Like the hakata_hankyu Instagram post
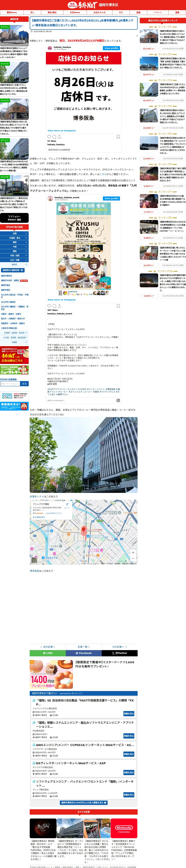This screenshot has width=186, height=868. click(49, 137)
